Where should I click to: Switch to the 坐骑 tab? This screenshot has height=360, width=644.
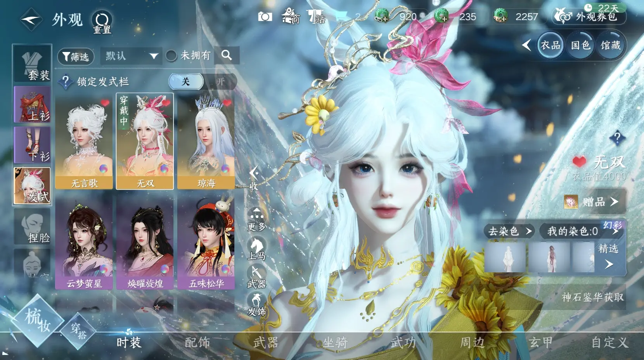click(x=334, y=343)
